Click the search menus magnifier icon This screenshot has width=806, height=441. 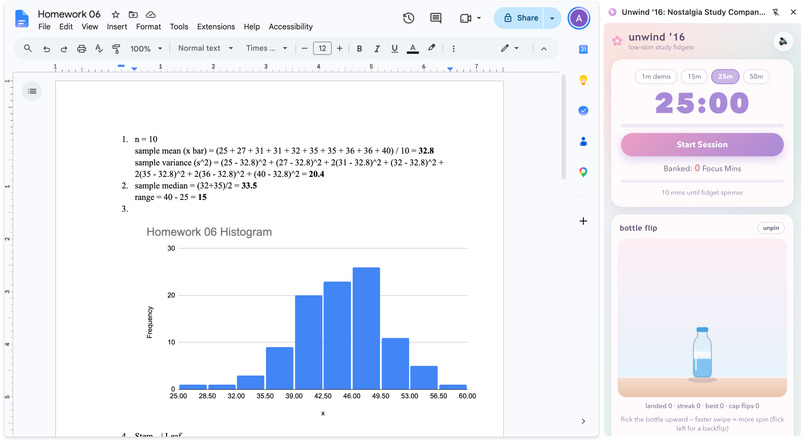tap(28, 48)
